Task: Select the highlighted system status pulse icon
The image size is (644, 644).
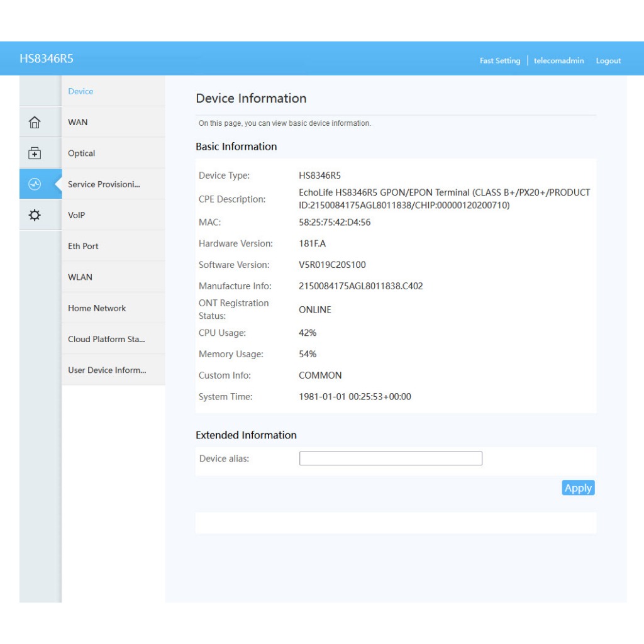Action: click(x=35, y=184)
